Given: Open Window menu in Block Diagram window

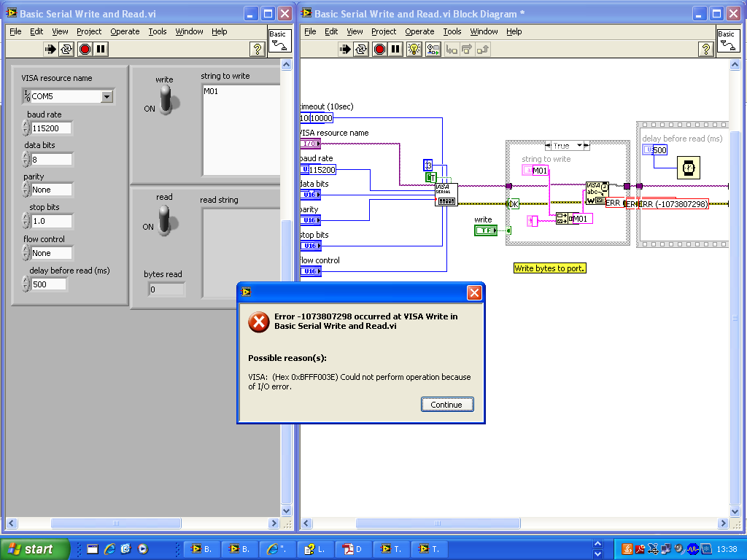Looking at the screenshot, I should [x=484, y=31].
